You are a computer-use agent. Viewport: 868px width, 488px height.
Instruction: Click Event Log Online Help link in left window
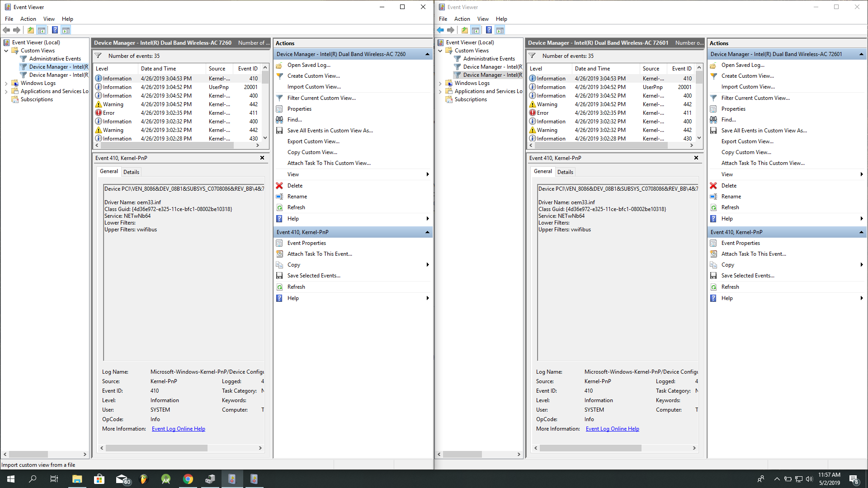pos(179,429)
